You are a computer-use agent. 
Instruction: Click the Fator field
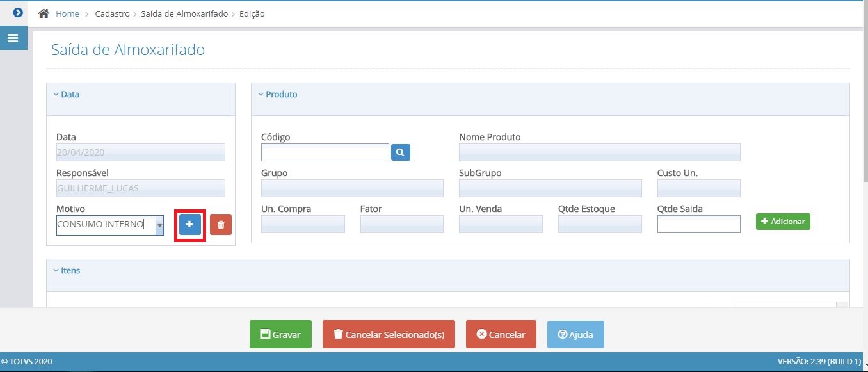(402, 224)
